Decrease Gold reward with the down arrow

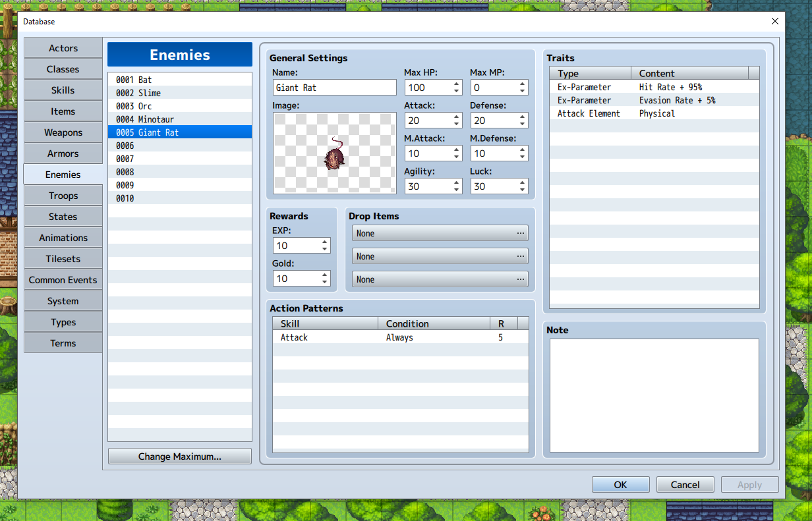tap(325, 282)
